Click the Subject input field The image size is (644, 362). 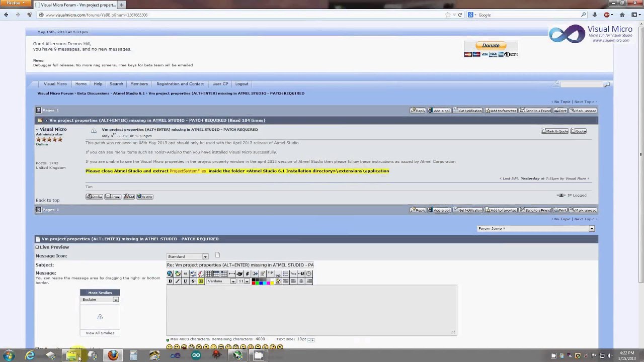coord(240,265)
